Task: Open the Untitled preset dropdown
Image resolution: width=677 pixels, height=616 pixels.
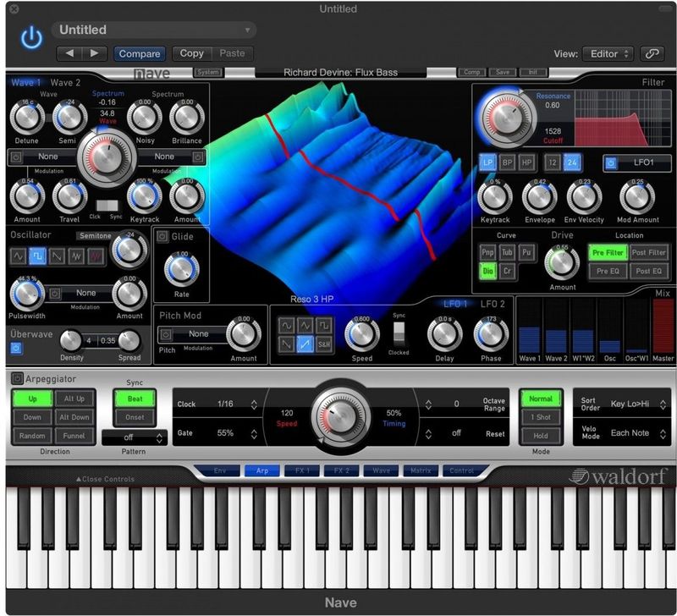Action: point(154,30)
